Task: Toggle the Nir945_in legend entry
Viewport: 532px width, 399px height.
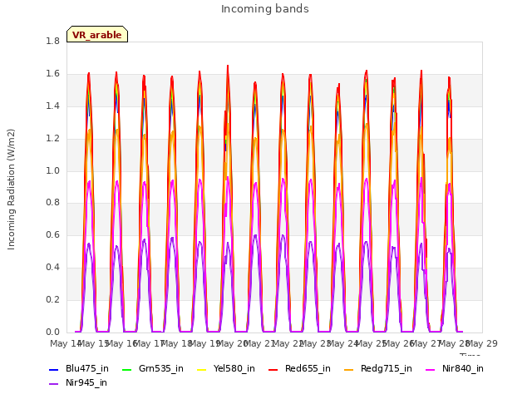Action: [x=78, y=382]
